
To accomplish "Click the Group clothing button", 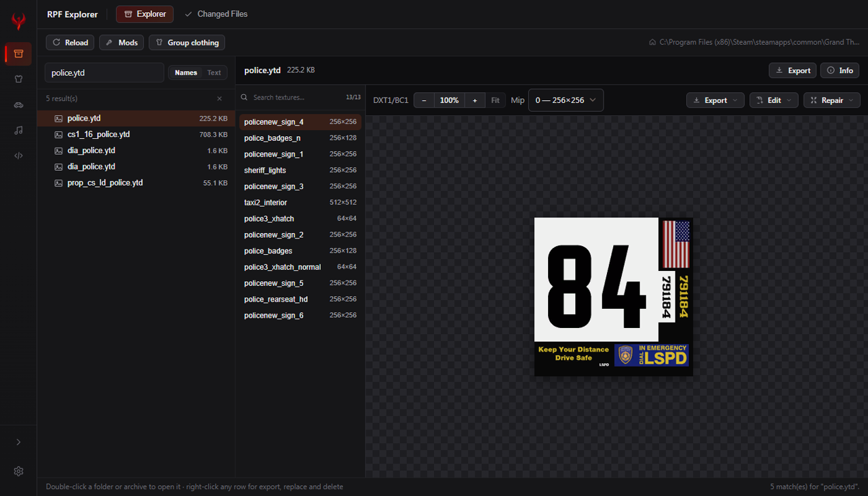I will pos(186,43).
